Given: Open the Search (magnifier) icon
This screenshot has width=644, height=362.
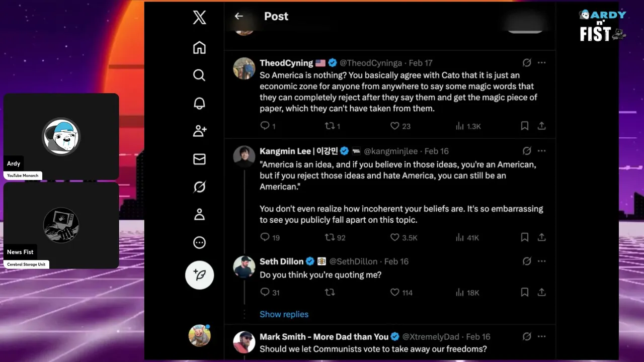Looking at the screenshot, I should coord(199,75).
